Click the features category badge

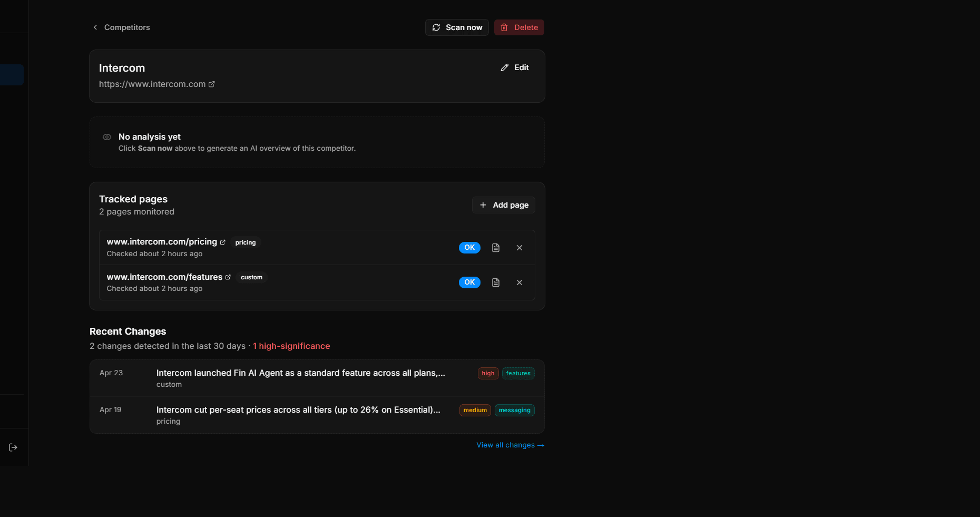518,373
